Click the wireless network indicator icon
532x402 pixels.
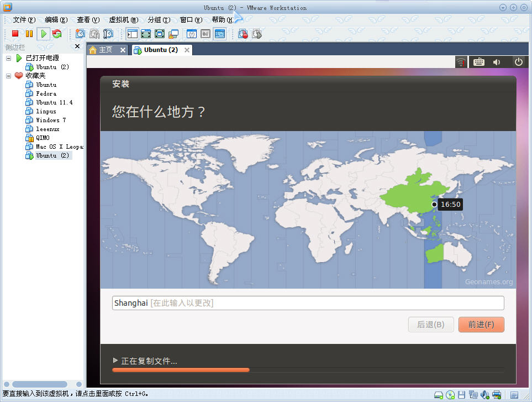(461, 62)
